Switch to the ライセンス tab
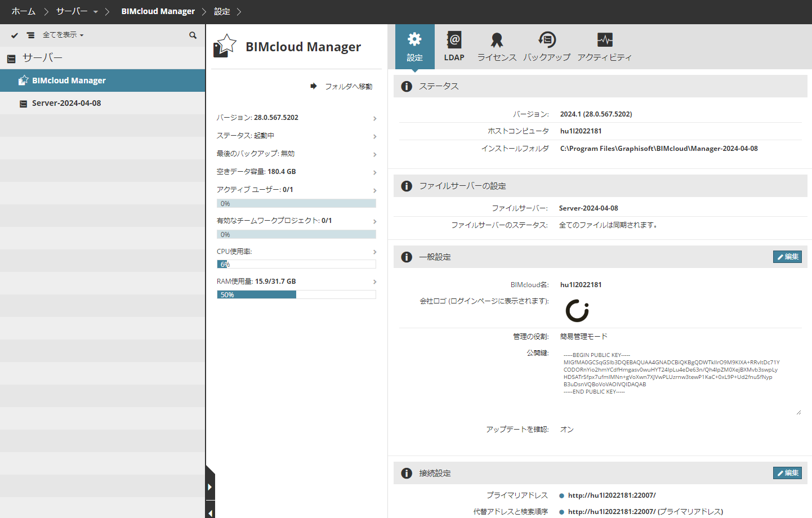Viewport: 812px width, 518px height. click(x=497, y=47)
